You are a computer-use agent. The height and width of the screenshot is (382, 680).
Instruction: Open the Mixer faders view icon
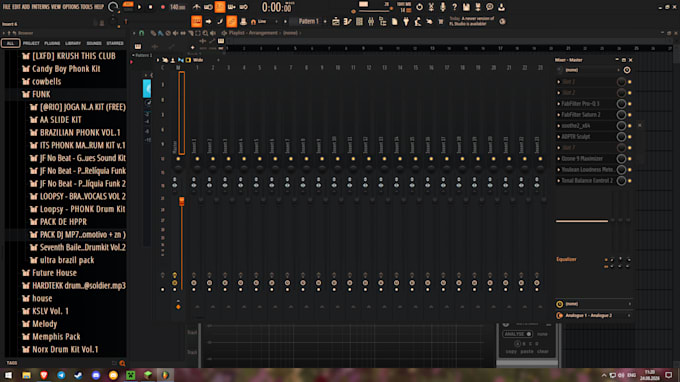coord(371,21)
